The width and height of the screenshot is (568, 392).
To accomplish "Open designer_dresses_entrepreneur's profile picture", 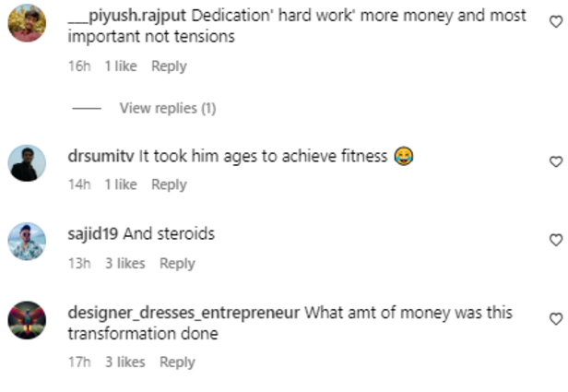I will [x=27, y=321].
